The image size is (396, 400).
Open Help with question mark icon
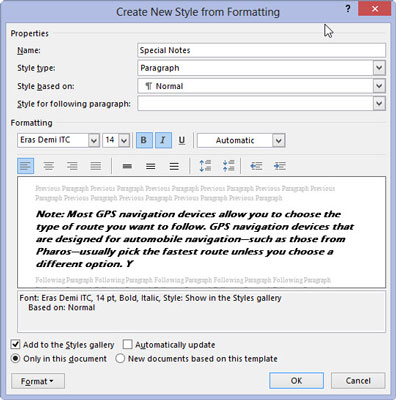pos(348,9)
